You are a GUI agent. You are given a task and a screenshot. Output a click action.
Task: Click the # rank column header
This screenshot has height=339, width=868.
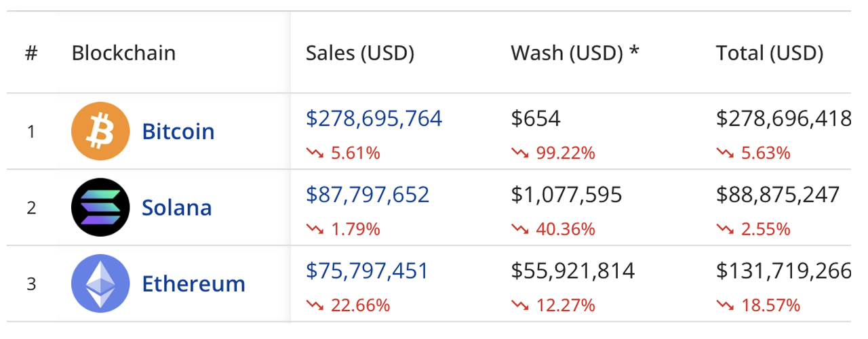coord(31,53)
